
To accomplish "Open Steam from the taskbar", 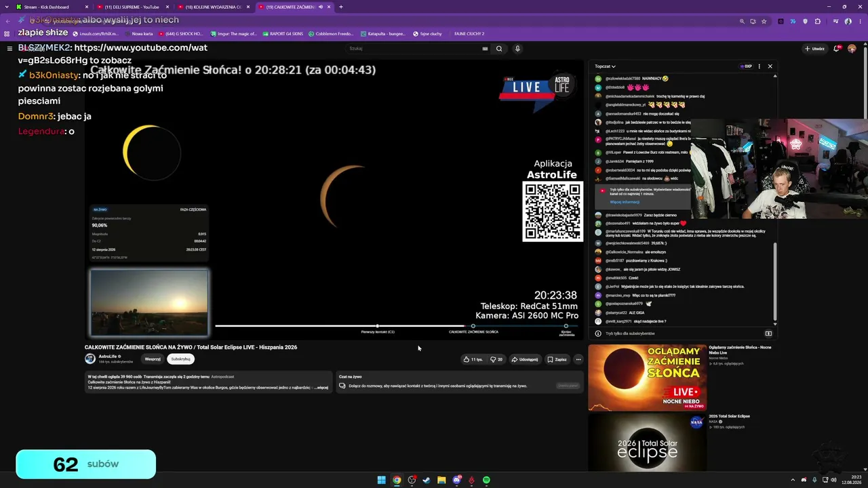I will coord(427,480).
